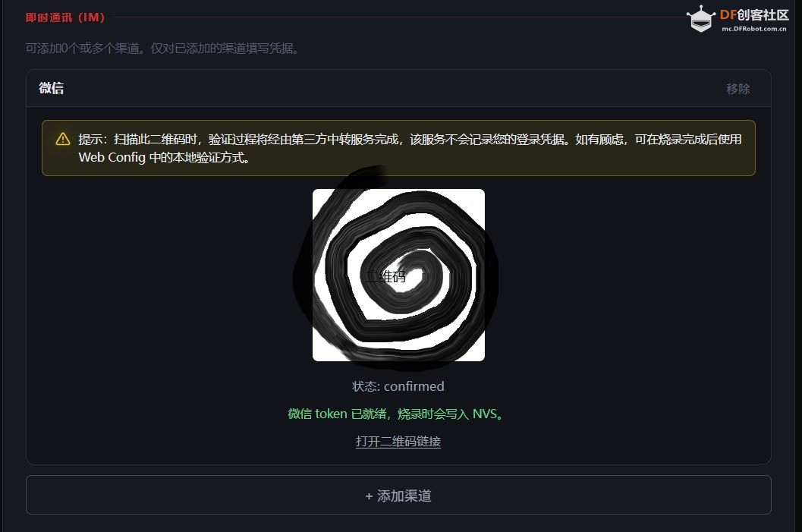Click the 二维码 label on the image
Screen dimensions: 802x532
[x=387, y=277]
